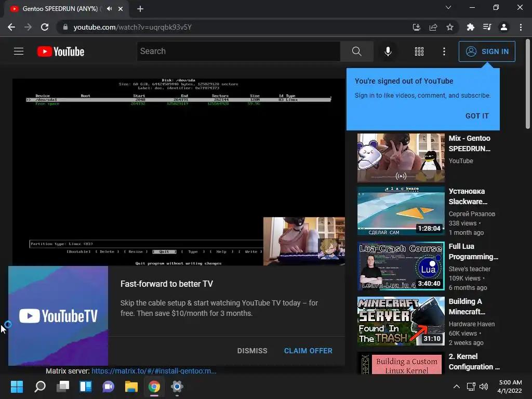The image size is (532, 399).
Task: Go back with the browser back arrow
Action: pos(11,27)
